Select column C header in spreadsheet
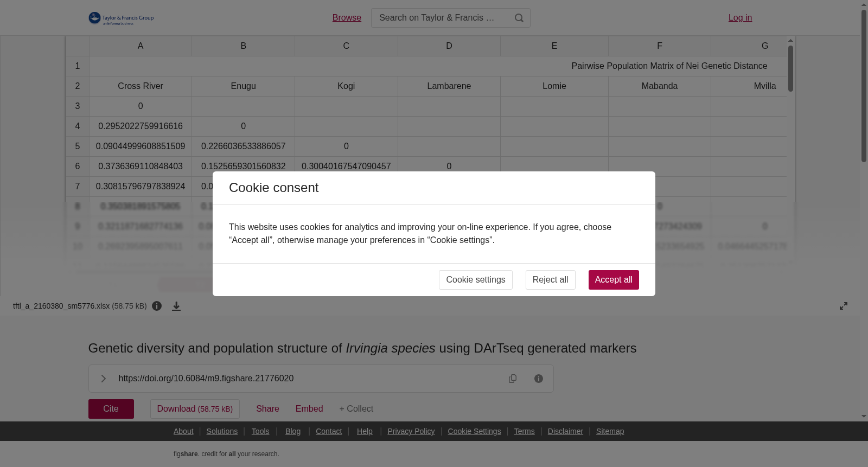The image size is (868, 467). 346,46
